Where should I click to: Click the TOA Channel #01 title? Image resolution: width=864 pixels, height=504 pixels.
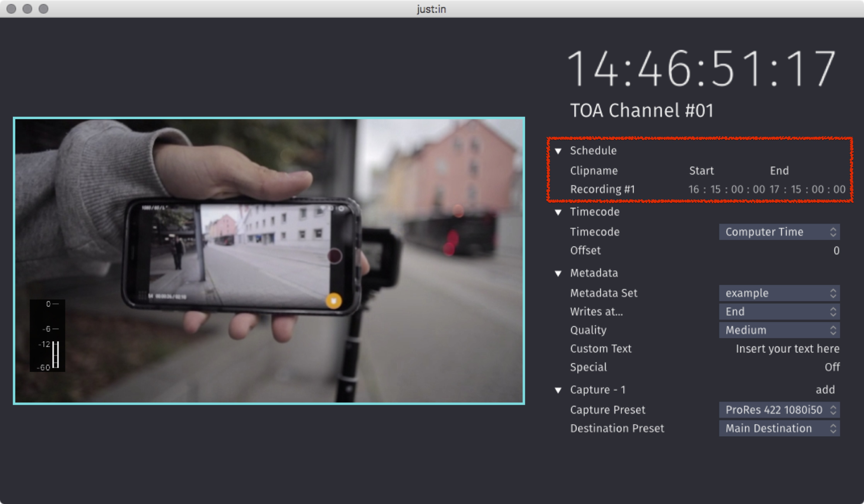point(642,110)
